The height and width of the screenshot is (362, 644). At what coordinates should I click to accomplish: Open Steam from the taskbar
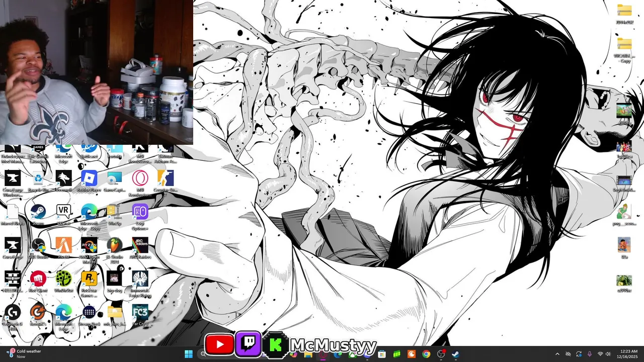456,354
